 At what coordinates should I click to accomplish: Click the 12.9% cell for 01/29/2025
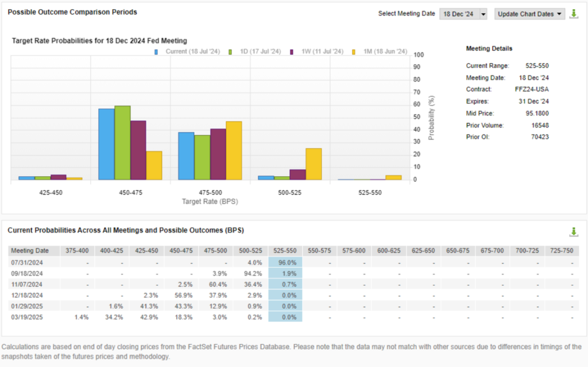click(216, 306)
